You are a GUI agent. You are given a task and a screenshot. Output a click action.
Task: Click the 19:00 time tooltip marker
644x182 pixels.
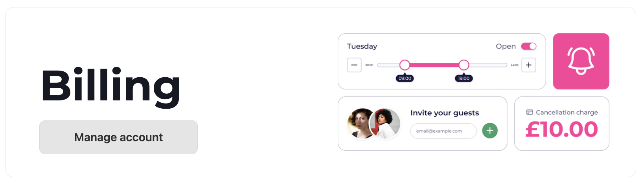464,78
